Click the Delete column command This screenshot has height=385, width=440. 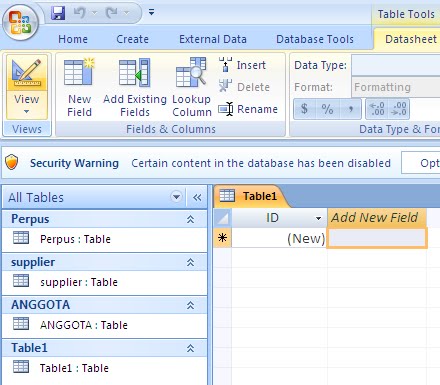[x=244, y=87]
